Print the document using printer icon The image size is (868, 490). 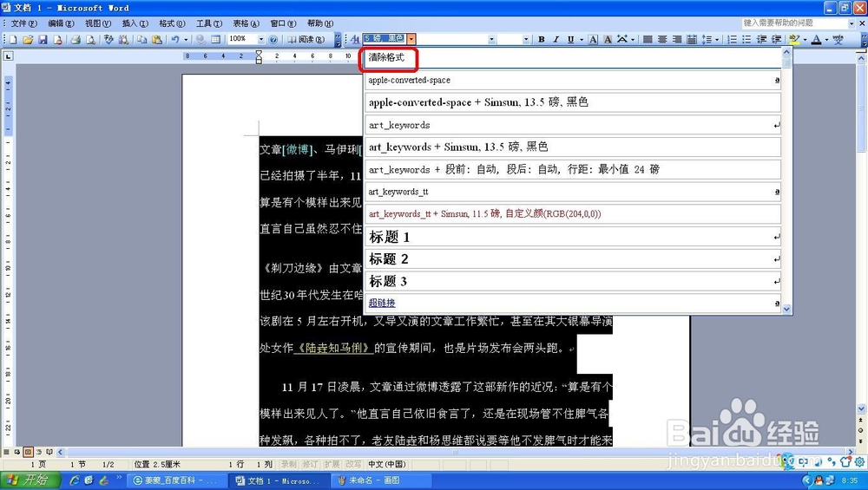[76, 40]
